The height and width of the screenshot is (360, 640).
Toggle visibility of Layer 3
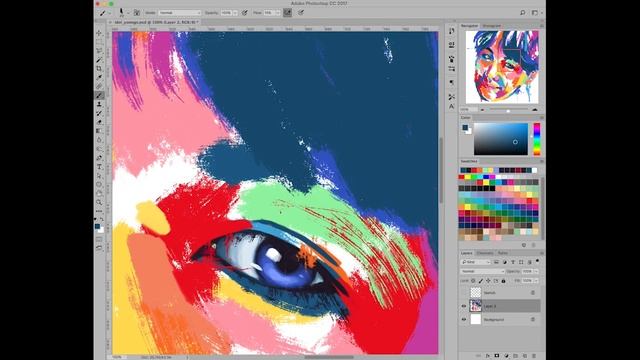click(x=464, y=306)
